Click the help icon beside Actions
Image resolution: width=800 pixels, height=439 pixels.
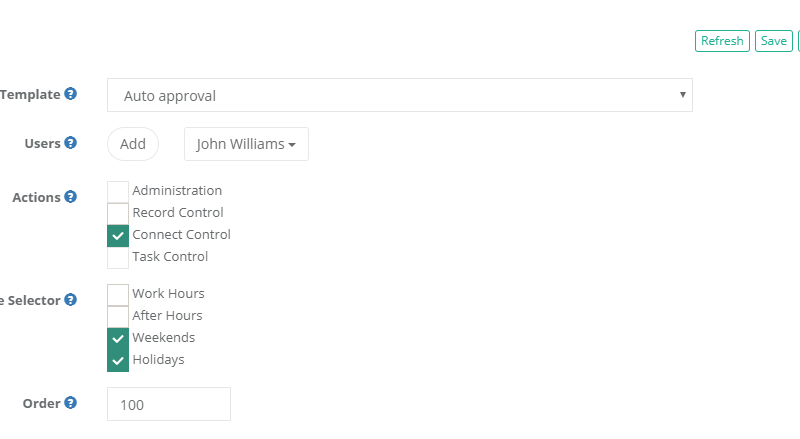click(x=71, y=197)
